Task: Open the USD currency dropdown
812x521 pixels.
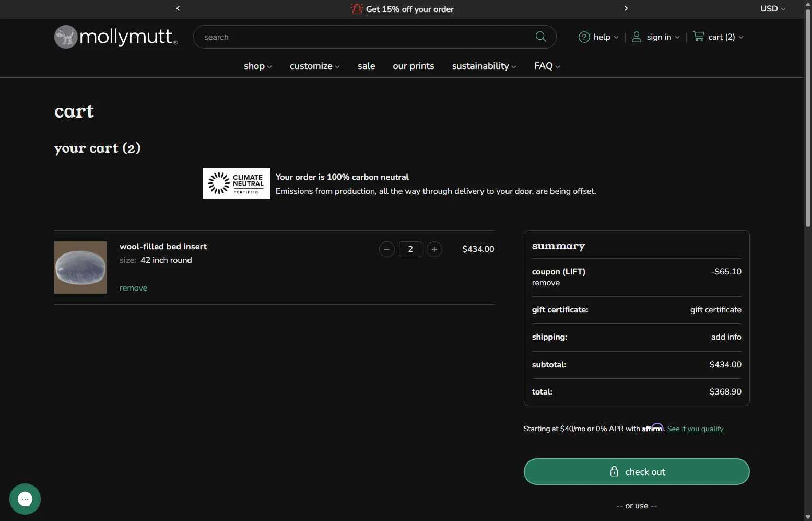Action: 773,9
